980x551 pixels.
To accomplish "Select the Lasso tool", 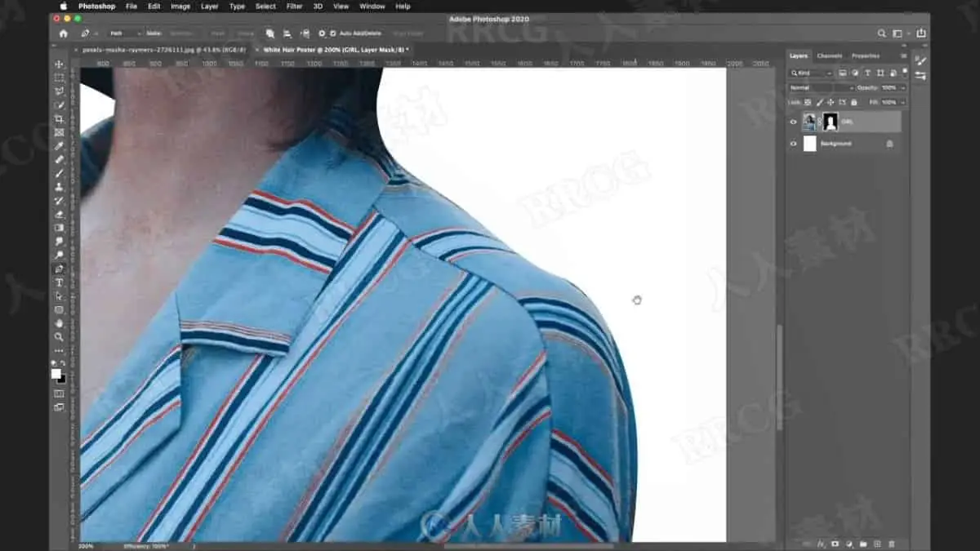I will coord(59,91).
